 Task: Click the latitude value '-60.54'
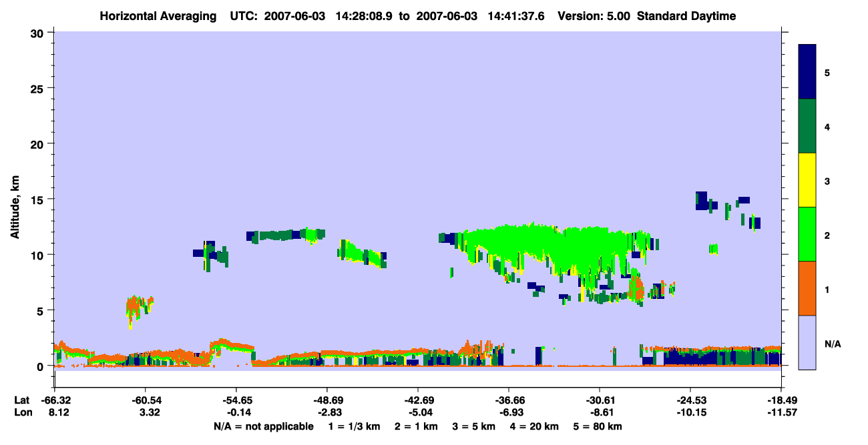(146, 400)
